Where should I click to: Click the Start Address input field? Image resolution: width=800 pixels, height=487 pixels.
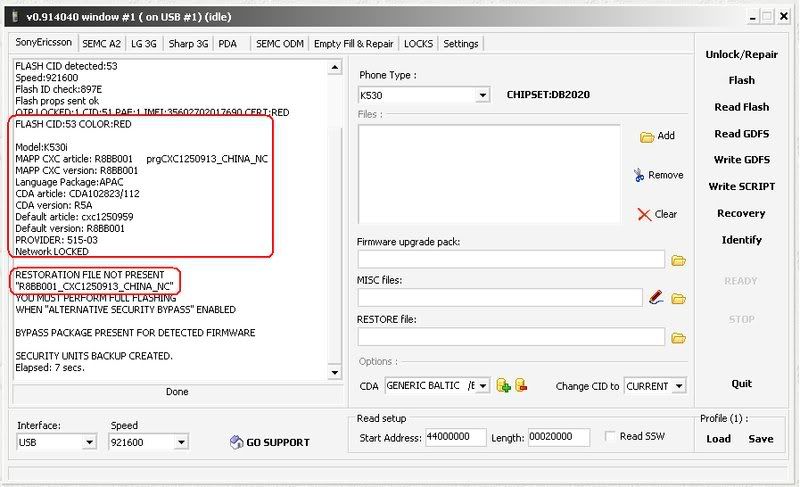pyautogui.click(x=456, y=437)
